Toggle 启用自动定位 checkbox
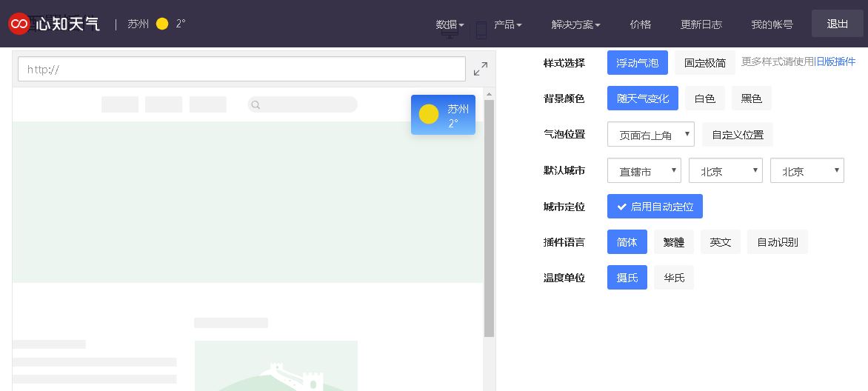This screenshot has width=868, height=391. click(x=655, y=207)
